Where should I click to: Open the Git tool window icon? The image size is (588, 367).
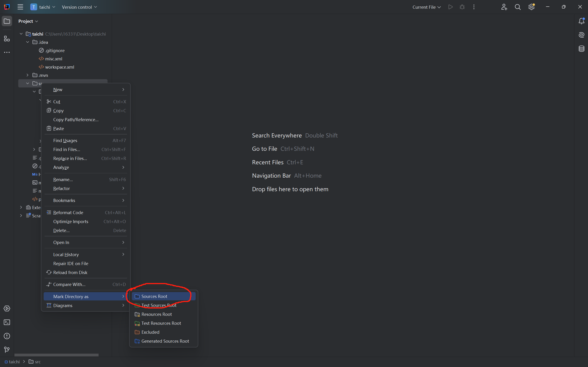7,350
